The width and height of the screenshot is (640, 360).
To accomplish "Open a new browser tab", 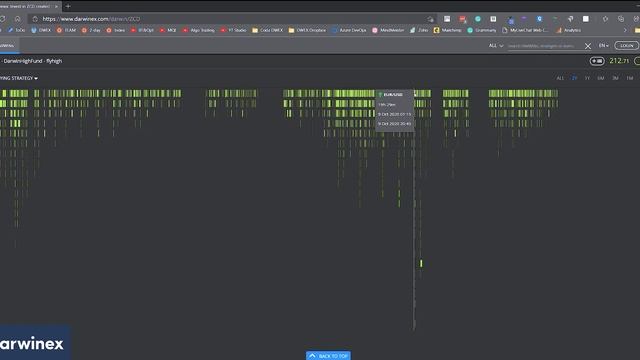I will (68, 6).
